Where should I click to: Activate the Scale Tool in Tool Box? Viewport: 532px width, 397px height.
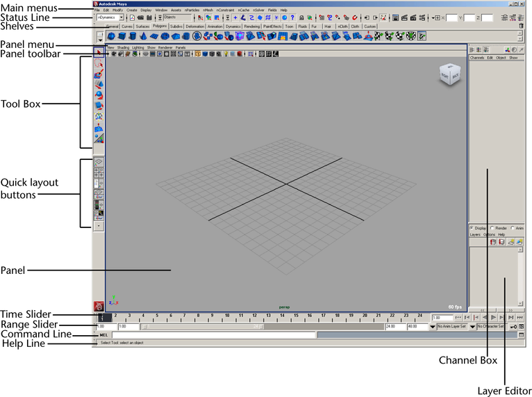99,106
